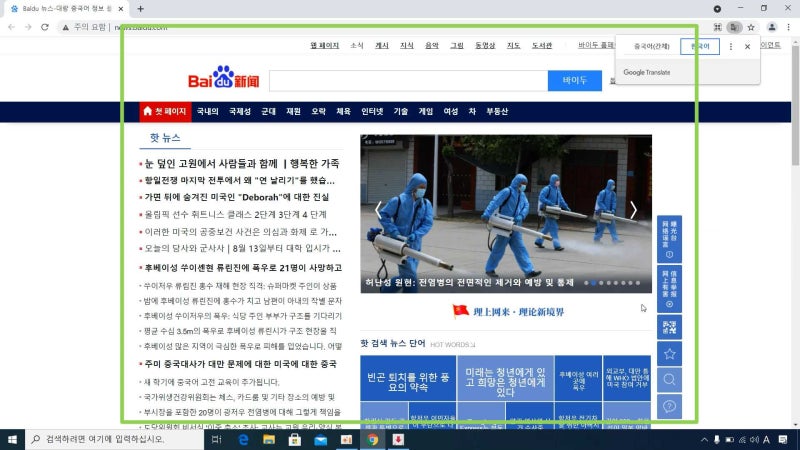The height and width of the screenshot is (450, 800).
Task: Open hot word tile 미래는 청년에게 있고
Action: (x=505, y=379)
